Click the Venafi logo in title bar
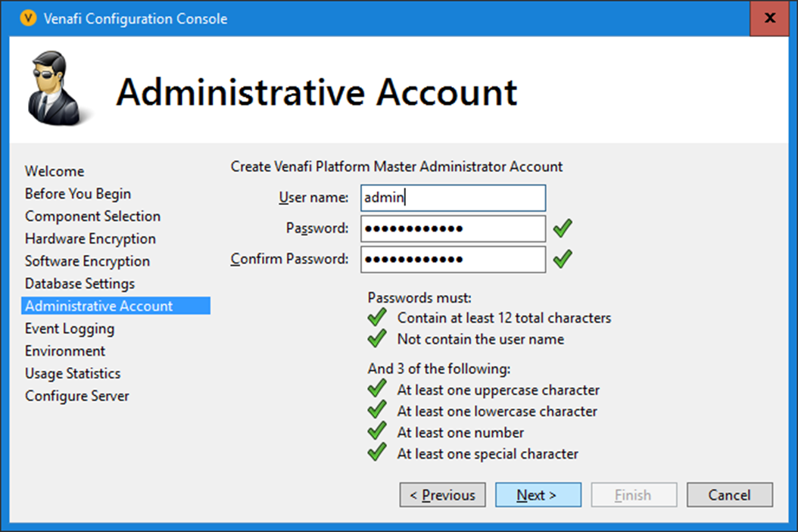This screenshot has height=532, width=798. [x=28, y=18]
